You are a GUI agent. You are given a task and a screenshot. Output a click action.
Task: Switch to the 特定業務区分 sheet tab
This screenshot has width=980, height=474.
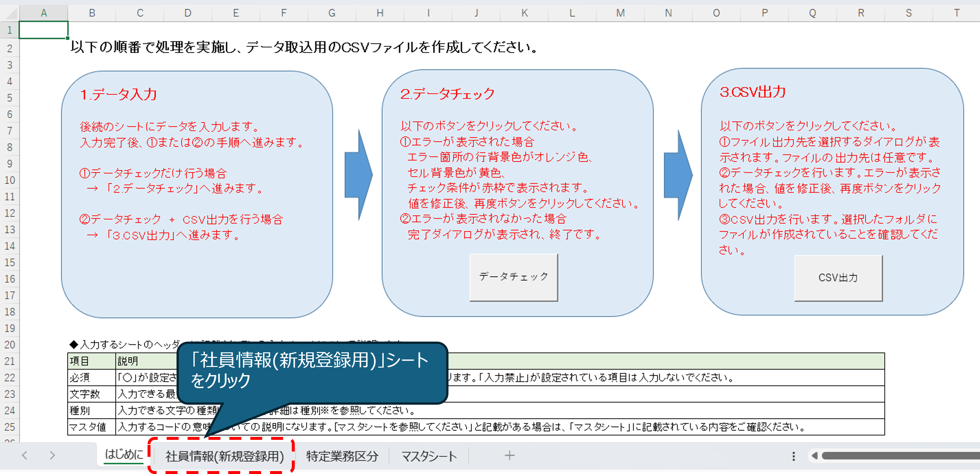pos(342,456)
